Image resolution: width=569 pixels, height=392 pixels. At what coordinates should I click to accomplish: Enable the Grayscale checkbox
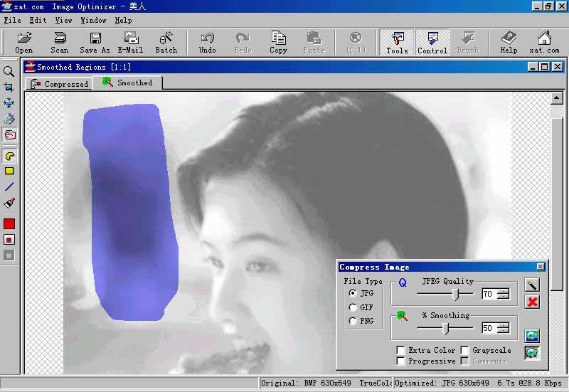point(464,350)
